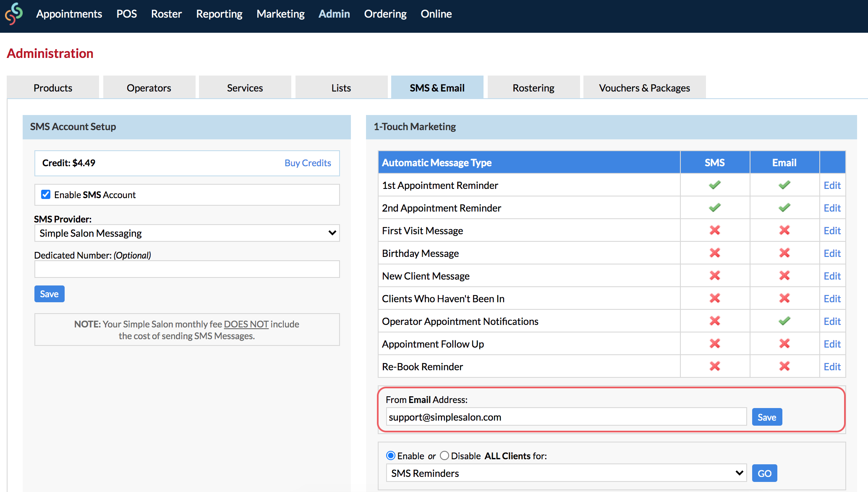This screenshot has height=492, width=868.
Task: Open the Admin menu
Action: click(x=334, y=14)
